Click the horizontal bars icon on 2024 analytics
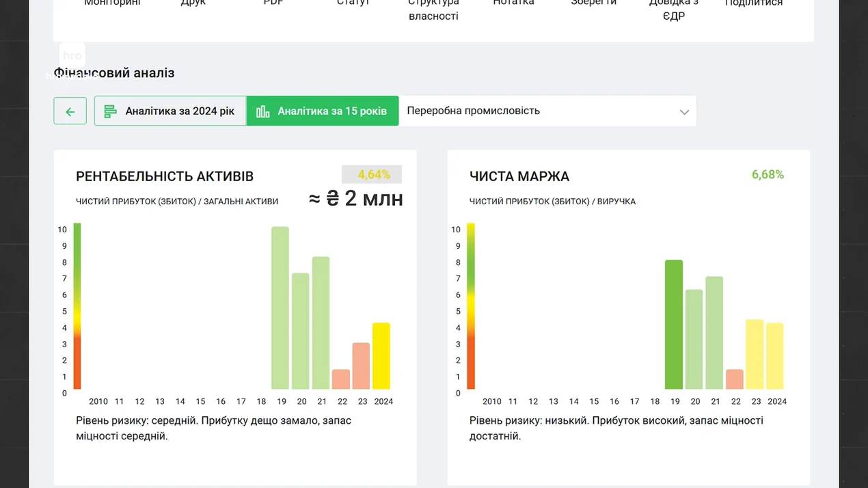Image resolution: width=868 pixels, height=488 pixels. 110,111
